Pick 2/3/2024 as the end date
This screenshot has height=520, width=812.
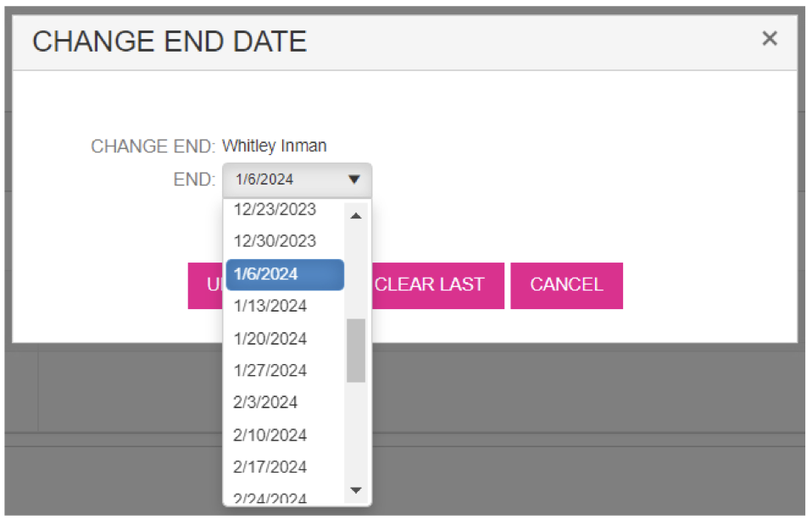[265, 401]
